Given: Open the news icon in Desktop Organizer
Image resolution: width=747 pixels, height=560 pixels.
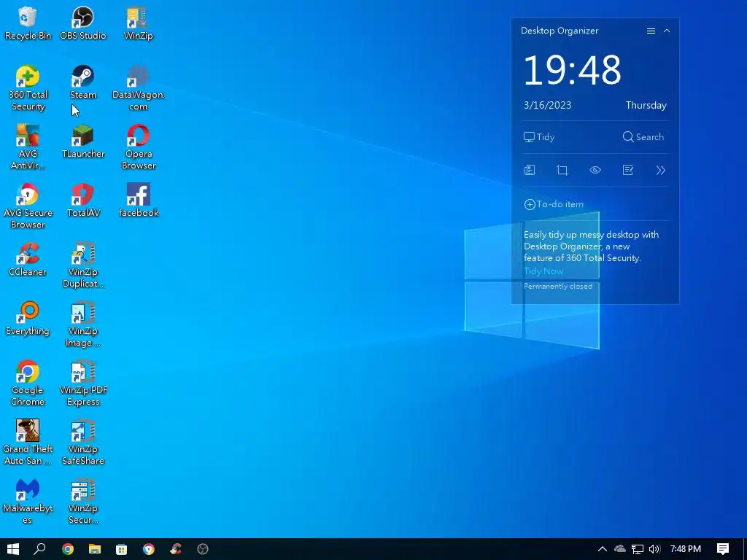Looking at the screenshot, I should pos(530,170).
